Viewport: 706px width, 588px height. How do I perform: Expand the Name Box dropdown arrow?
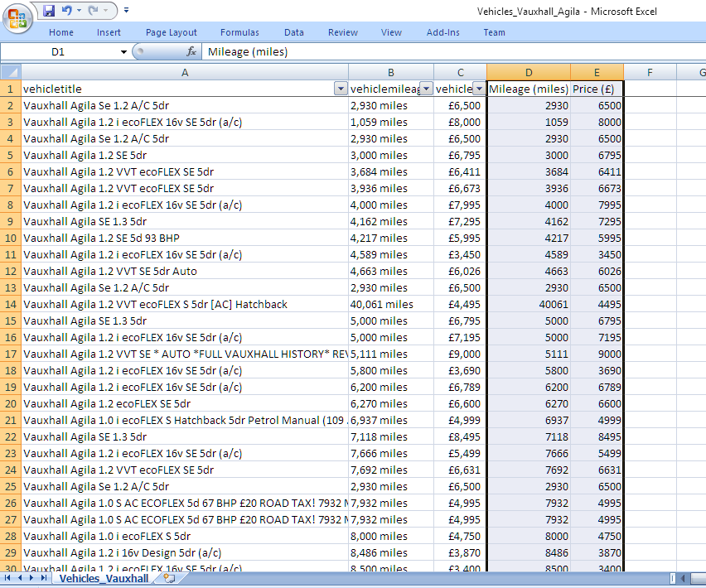click(123, 51)
